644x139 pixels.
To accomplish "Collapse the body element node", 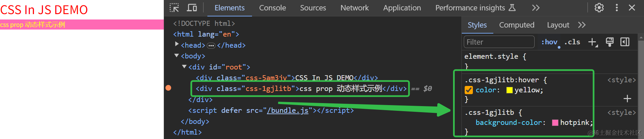I will (x=177, y=56).
